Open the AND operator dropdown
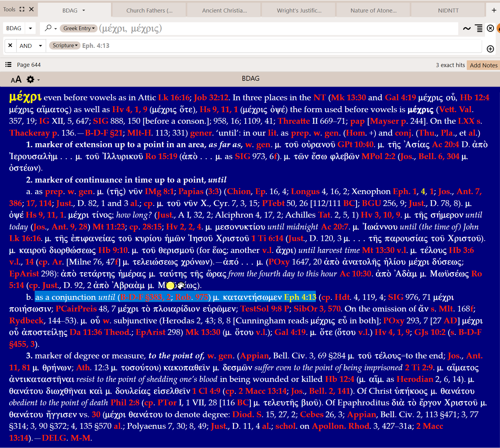 [x=40, y=46]
